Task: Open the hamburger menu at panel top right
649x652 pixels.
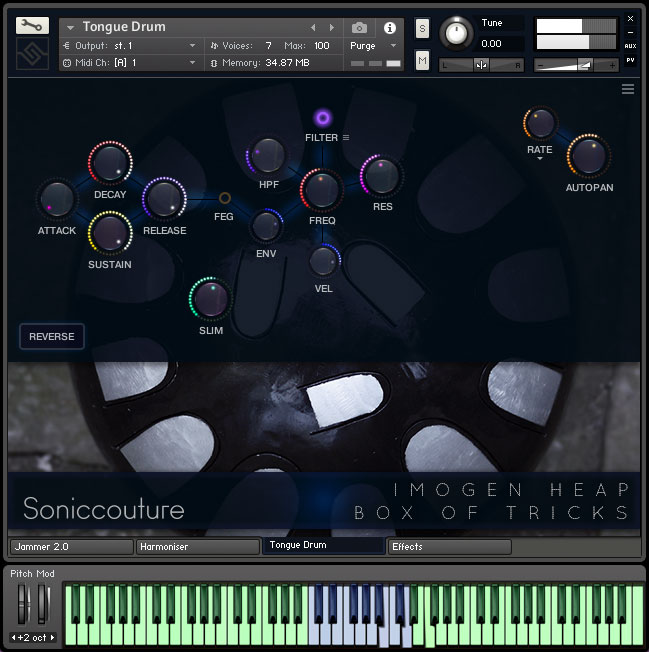Action: 627,89
